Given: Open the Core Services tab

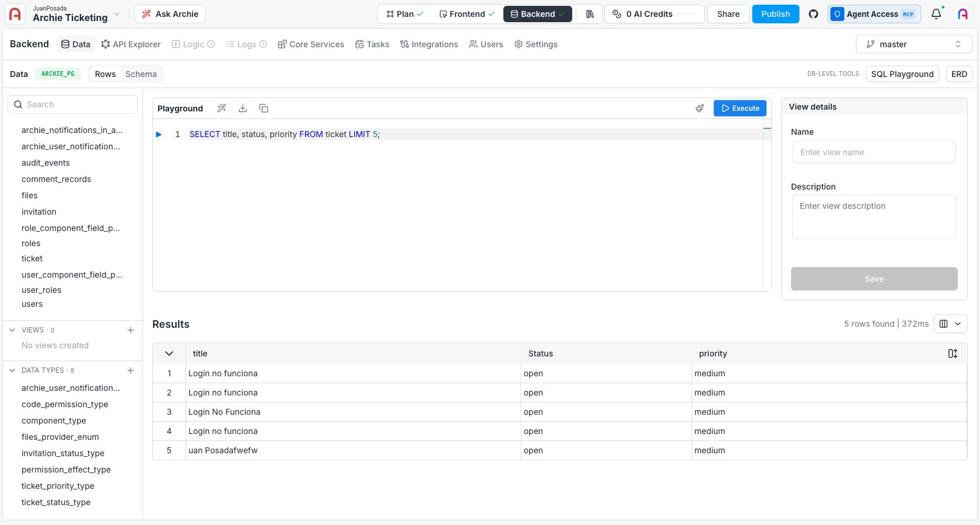Looking at the screenshot, I should pos(311,44).
